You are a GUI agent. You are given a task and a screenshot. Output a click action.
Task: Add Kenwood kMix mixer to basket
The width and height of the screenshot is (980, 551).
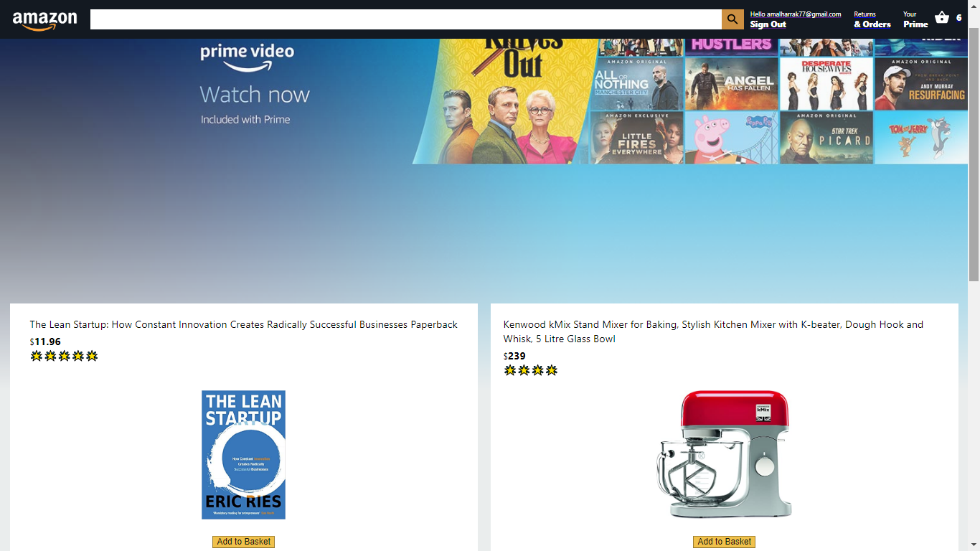point(724,542)
